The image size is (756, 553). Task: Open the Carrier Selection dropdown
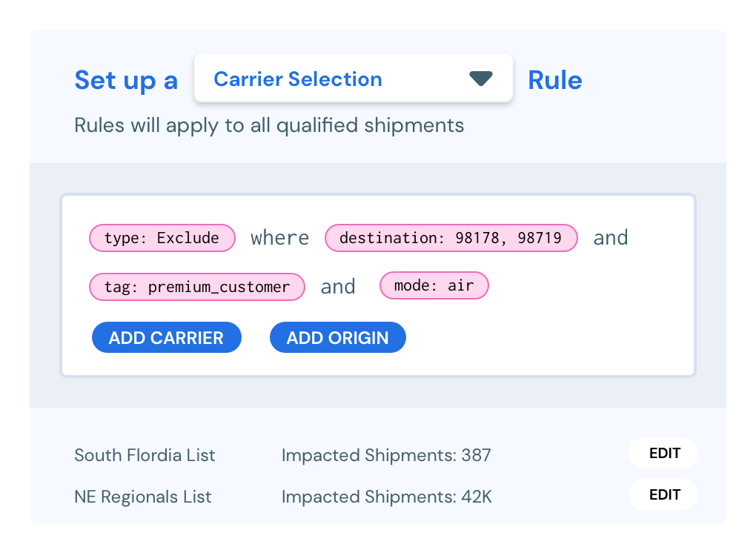coord(353,78)
